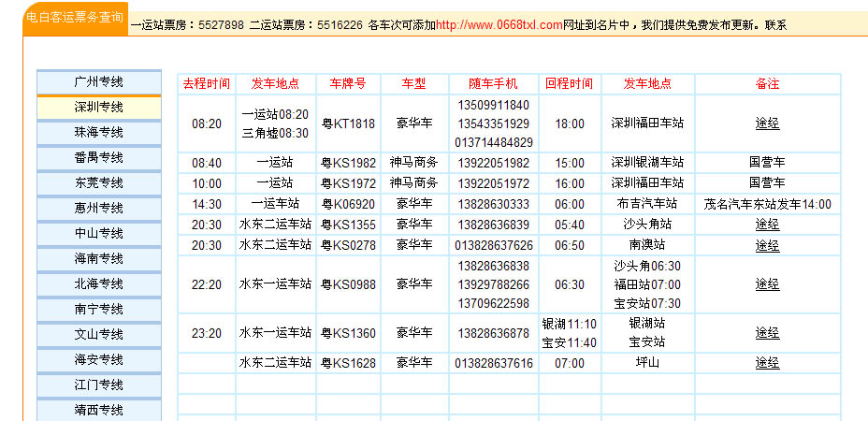This screenshot has height=421, width=868.
Task: Open 番禺专线 from the sidebar
Action: pyautogui.click(x=99, y=158)
